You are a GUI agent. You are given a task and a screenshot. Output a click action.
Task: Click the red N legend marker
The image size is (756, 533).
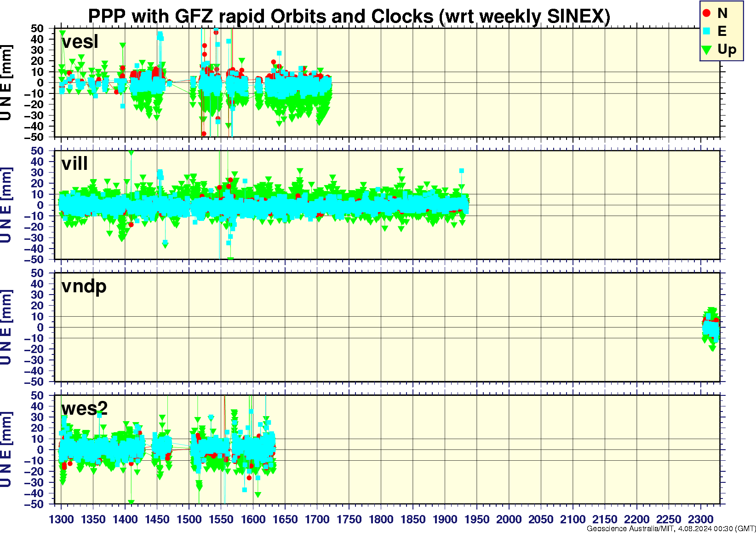click(707, 13)
